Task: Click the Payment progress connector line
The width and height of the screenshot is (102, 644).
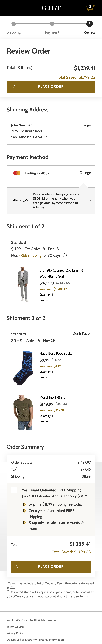Action: [33, 24]
